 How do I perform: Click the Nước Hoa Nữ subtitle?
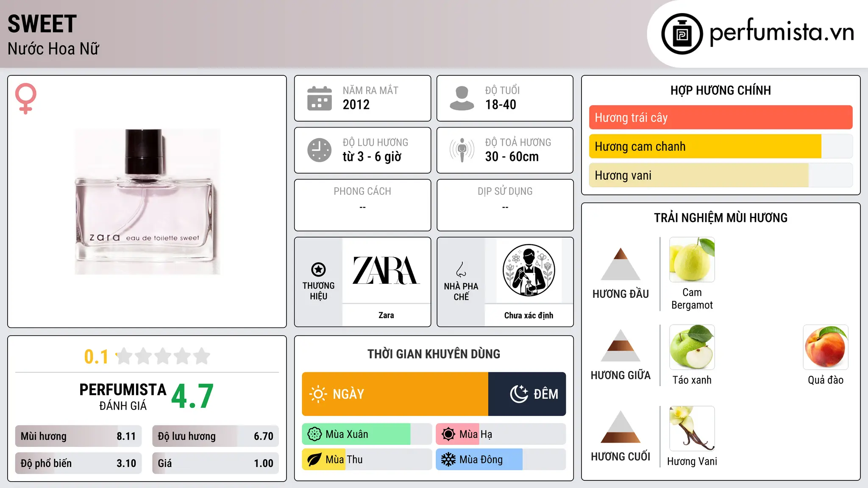pyautogui.click(x=53, y=49)
